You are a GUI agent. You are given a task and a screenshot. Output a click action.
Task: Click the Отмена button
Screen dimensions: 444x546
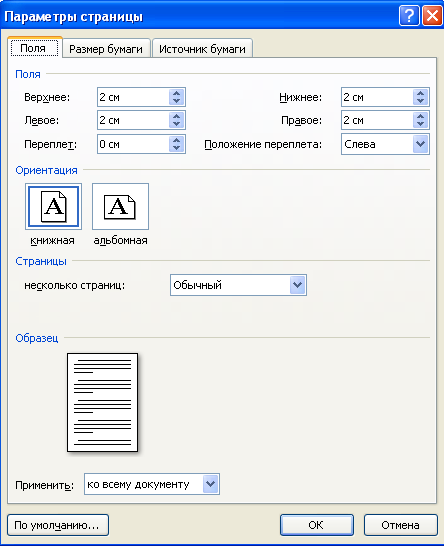(x=400, y=525)
